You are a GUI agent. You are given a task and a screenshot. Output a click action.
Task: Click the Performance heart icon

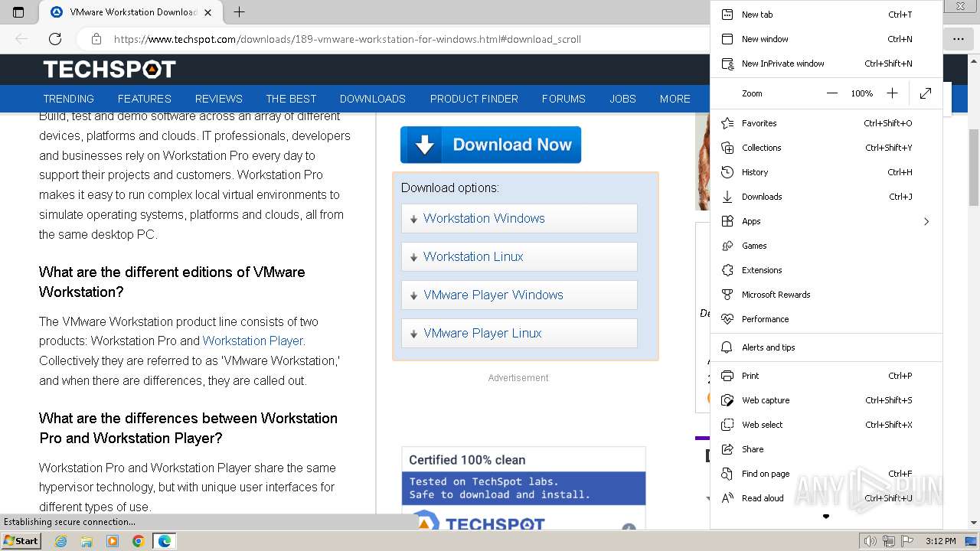(727, 319)
